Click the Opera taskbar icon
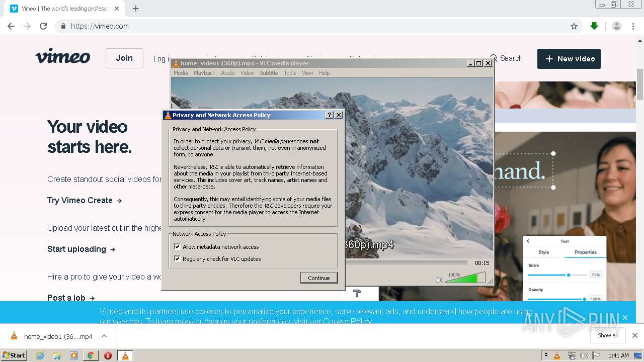This screenshot has height=362, width=644. click(108, 355)
